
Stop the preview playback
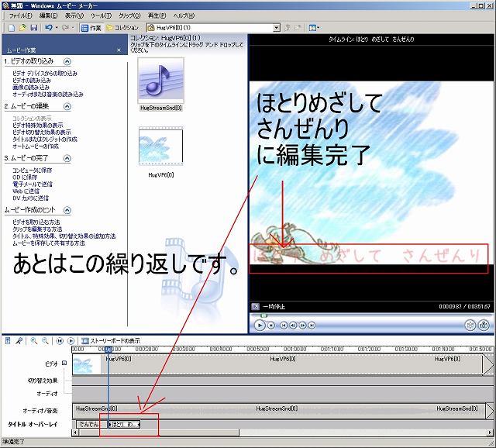[271, 326]
